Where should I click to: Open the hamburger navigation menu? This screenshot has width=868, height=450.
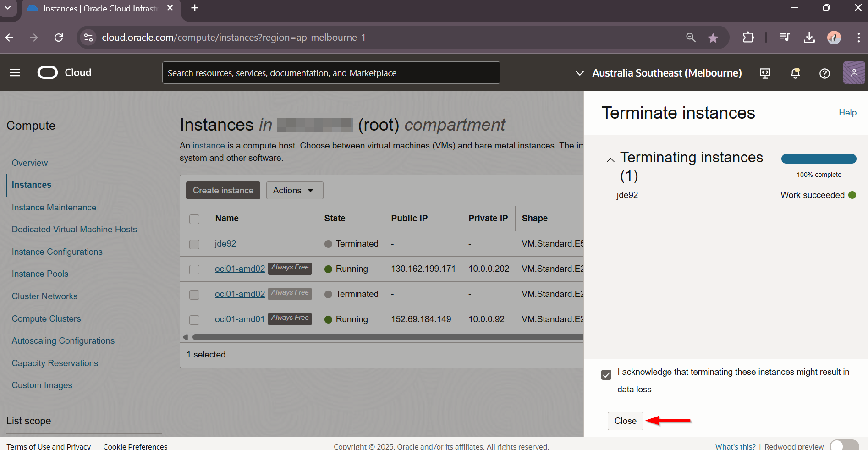15,73
